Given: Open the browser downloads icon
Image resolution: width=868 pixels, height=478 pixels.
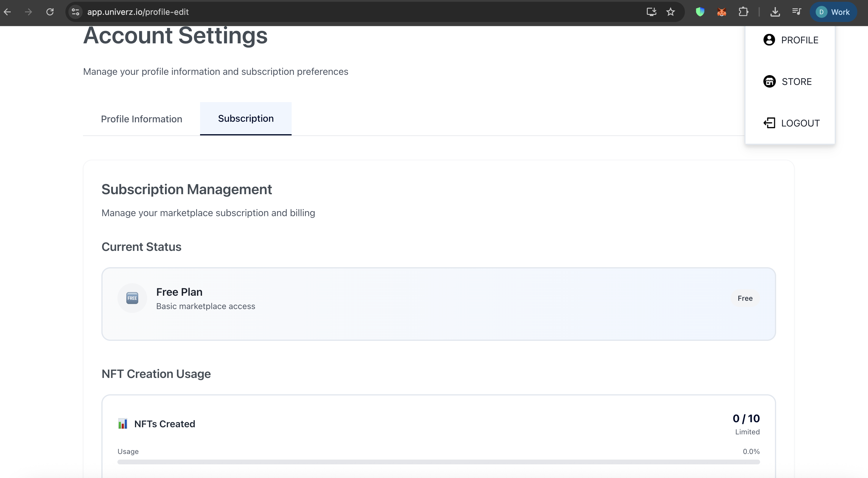Looking at the screenshot, I should (775, 12).
